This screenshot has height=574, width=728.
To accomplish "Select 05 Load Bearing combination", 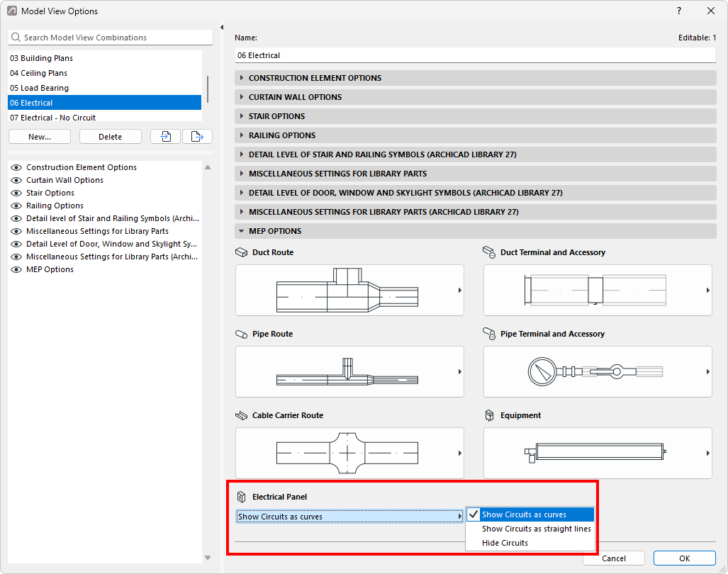I will 105,88.
